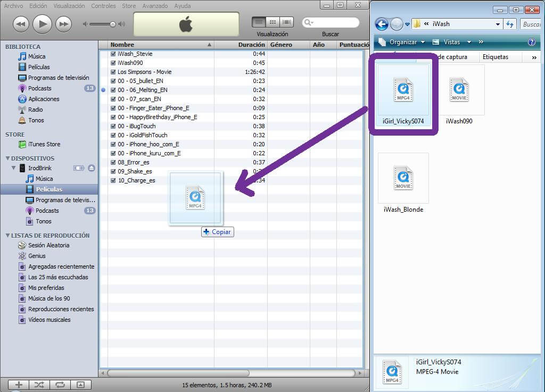The width and height of the screenshot is (545, 392).
Task: Open the Genius playlist
Action: [37, 256]
